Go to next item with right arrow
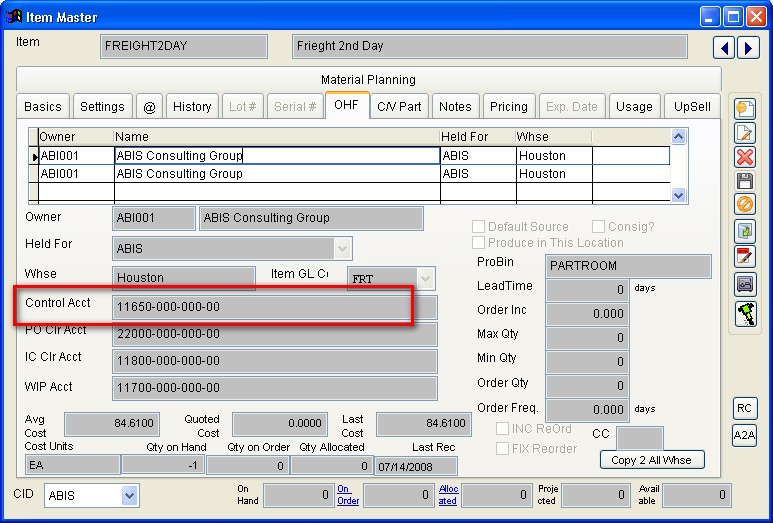 (x=746, y=47)
